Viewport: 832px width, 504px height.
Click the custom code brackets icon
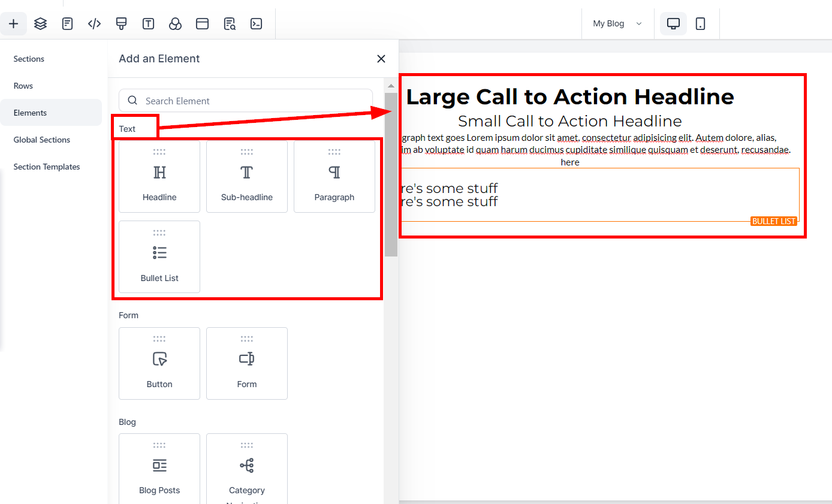94,24
